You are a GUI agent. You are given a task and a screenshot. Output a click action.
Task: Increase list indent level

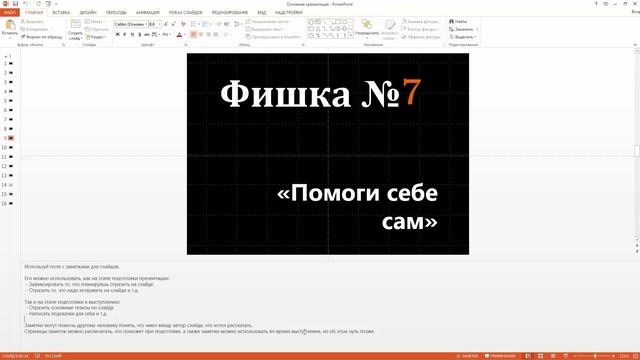click(x=227, y=24)
